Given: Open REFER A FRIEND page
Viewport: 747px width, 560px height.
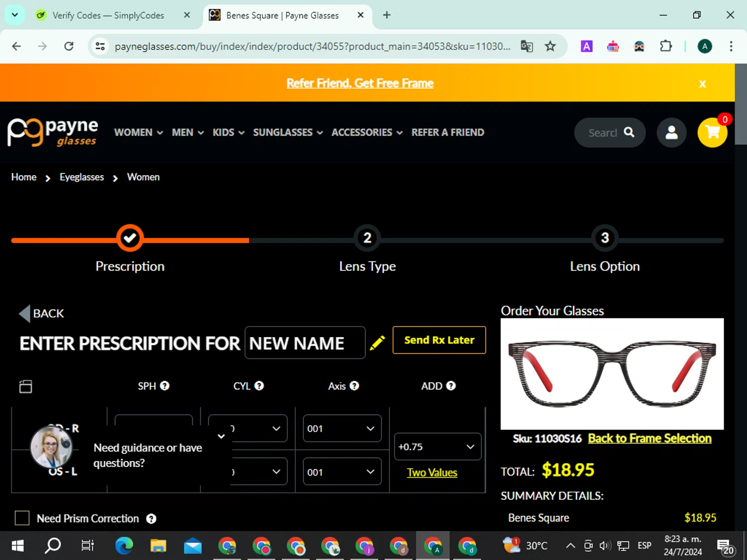Looking at the screenshot, I should click(448, 132).
